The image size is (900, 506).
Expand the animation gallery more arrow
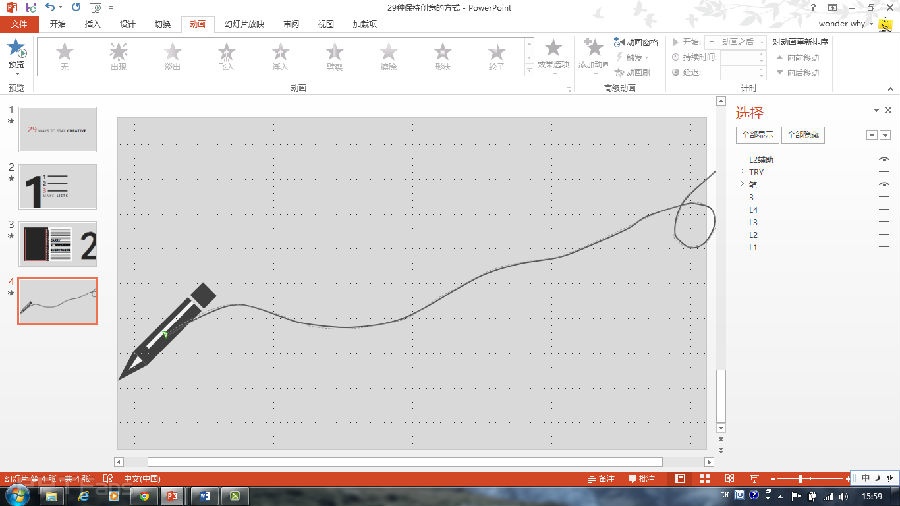(x=529, y=69)
